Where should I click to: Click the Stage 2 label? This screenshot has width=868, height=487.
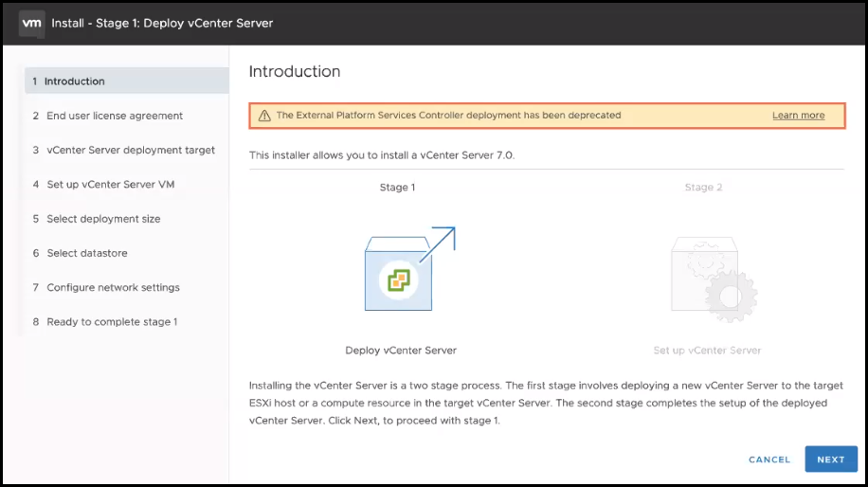click(703, 187)
